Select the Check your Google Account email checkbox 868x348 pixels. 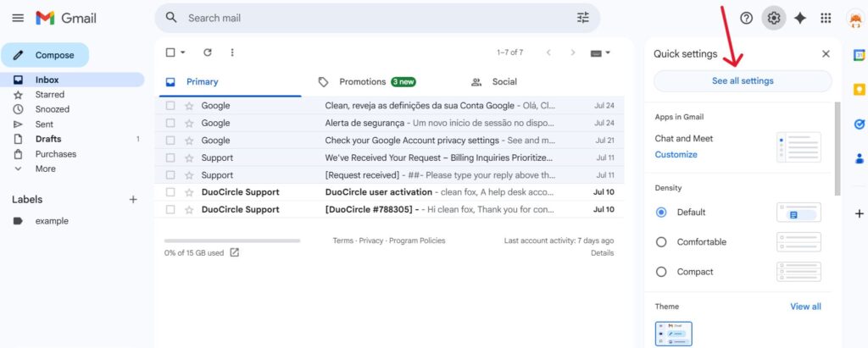170,141
